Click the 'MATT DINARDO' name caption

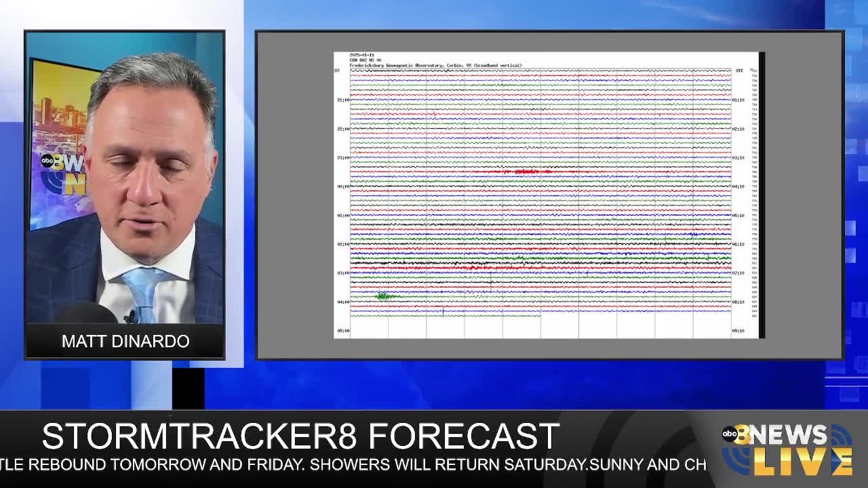pyautogui.click(x=125, y=341)
